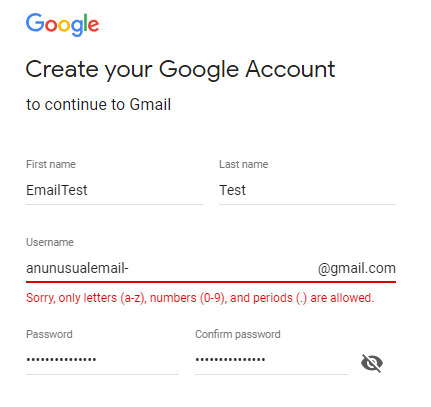Click the Username label

tap(50, 242)
